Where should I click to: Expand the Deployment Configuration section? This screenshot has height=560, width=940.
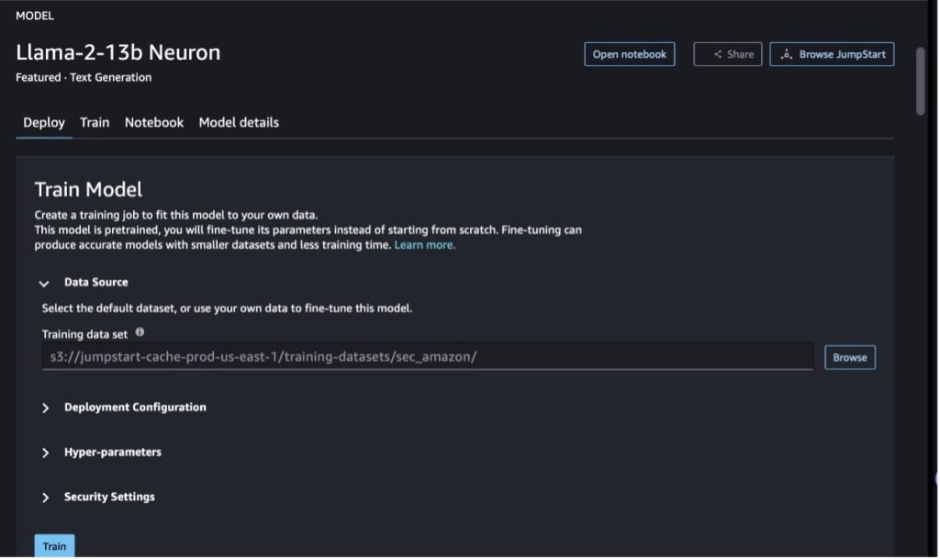pyautogui.click(x=46, y=409)
